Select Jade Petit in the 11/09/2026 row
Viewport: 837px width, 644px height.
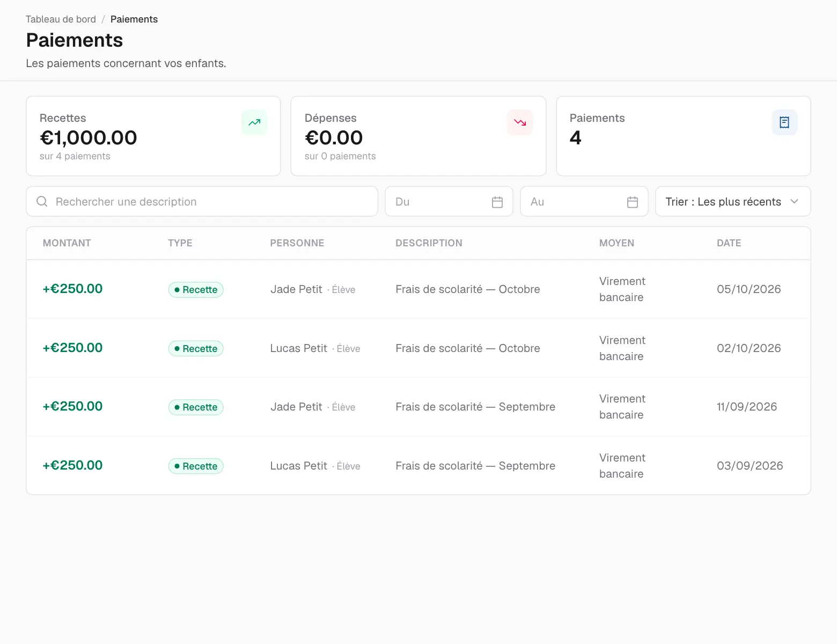click(x=296, y=407)
